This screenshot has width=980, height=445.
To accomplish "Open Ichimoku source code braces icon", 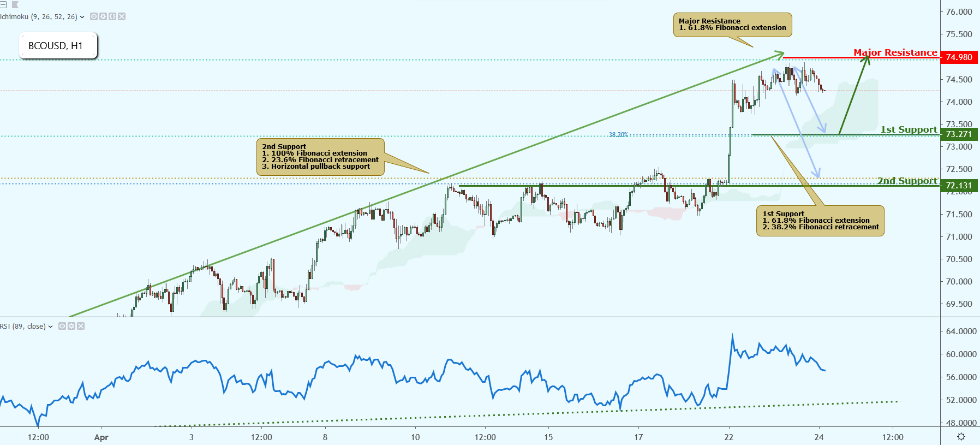I will coord(112,16).
